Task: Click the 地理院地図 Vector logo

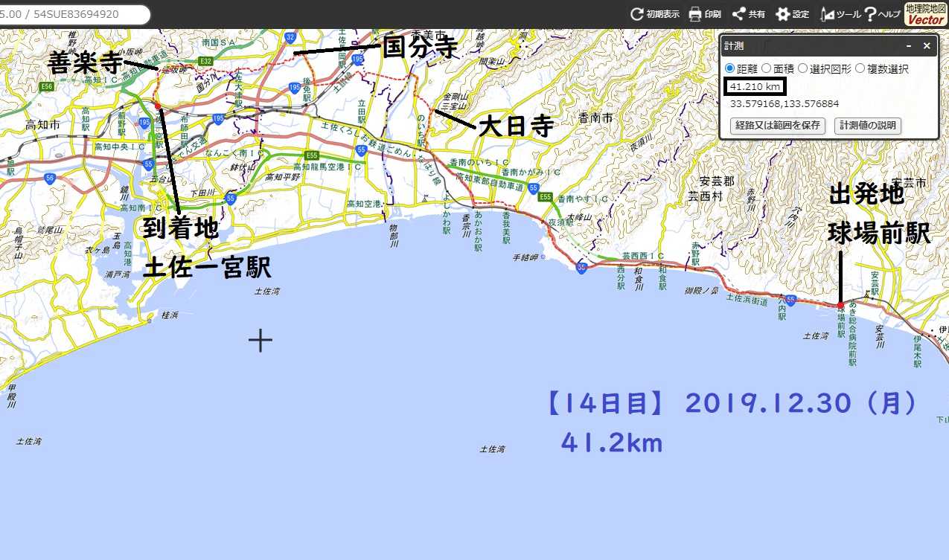Action: pyautogui.click(x=925, y=14)
